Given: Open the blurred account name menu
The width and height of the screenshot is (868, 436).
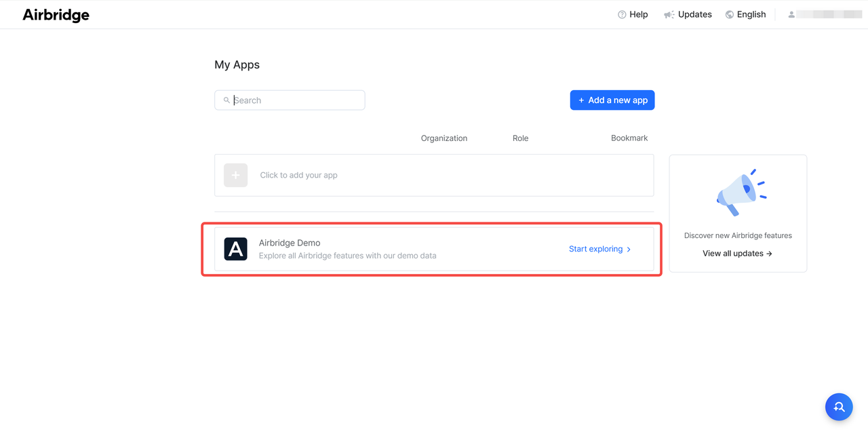Looking at the screenshot, I should tap(829, 14).
